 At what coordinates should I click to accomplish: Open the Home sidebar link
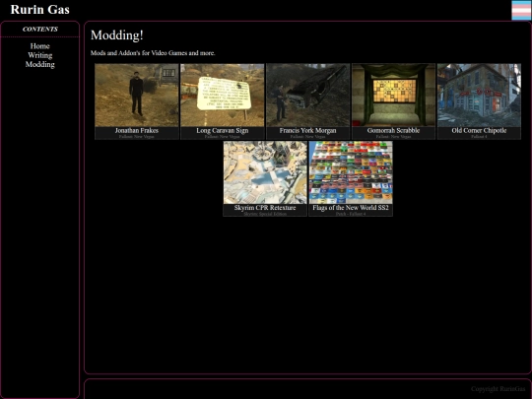[x=40, y=46]
